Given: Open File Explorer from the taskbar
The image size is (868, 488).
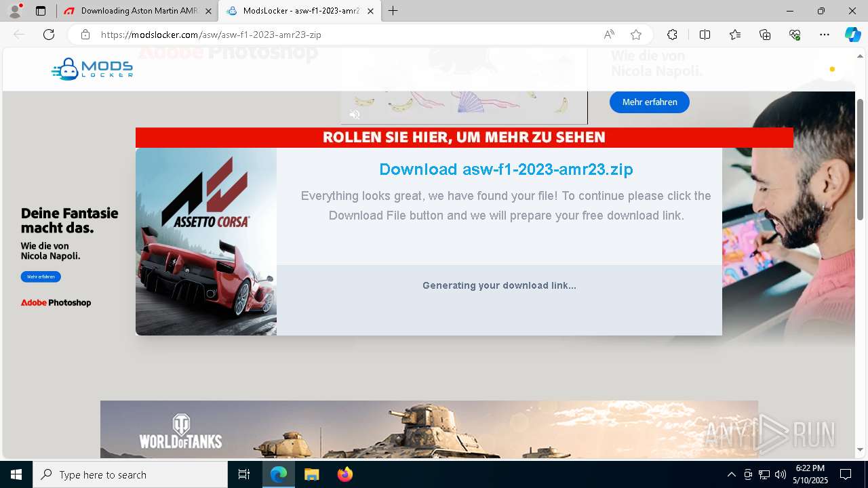Looking at the screenshot, I should (x=311, y=474).
